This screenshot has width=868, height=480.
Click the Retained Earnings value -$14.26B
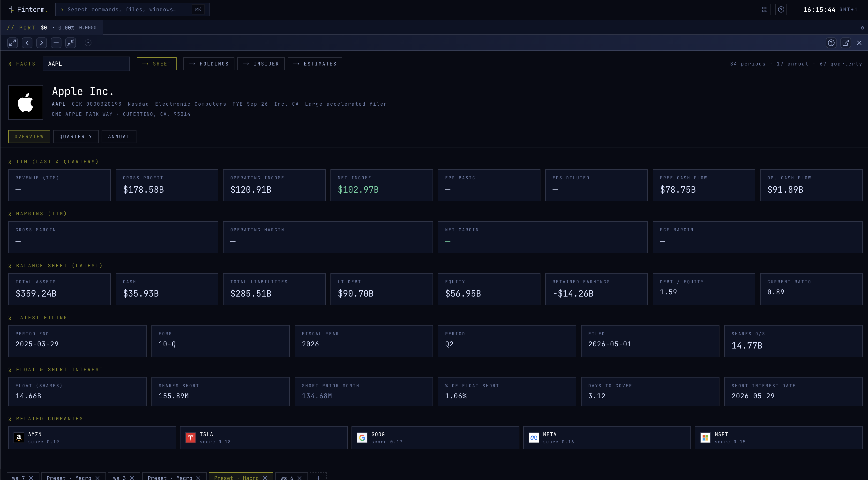[x=573, y=293]
